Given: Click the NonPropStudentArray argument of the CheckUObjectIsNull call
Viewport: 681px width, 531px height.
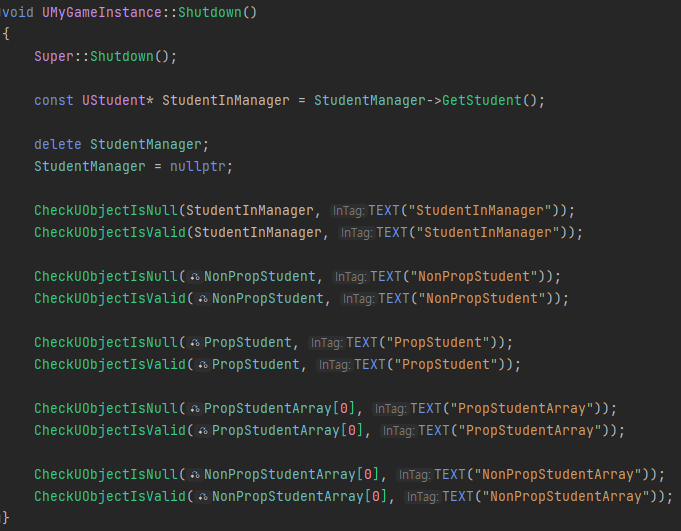Looking at the screenshot, I should (x=280, y=475).
